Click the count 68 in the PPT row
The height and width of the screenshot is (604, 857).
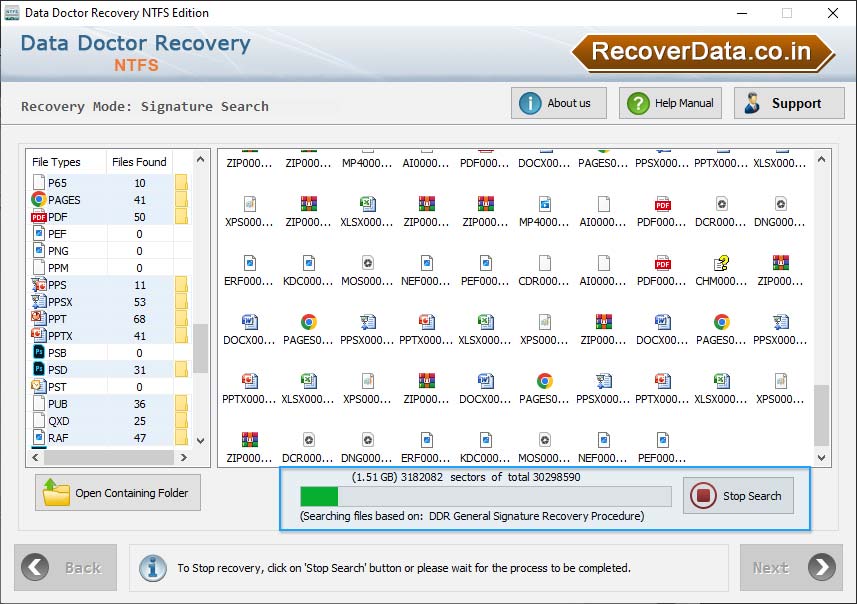coord(140,319)
